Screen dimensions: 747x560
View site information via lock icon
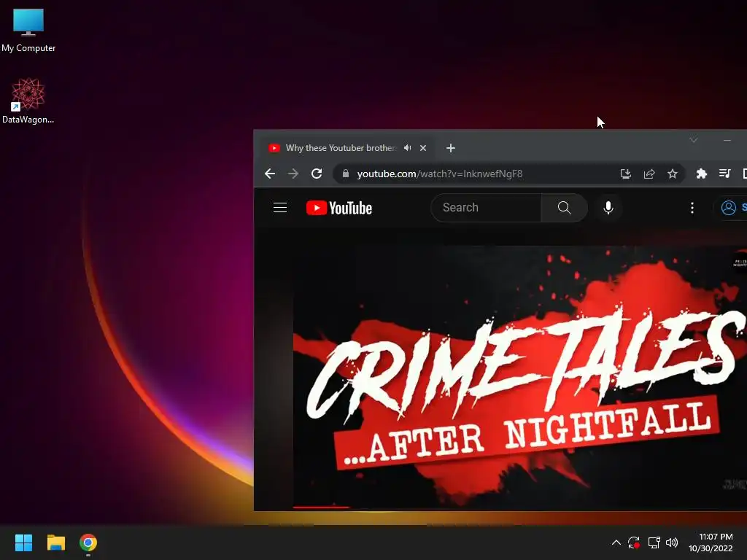[346, 174]
